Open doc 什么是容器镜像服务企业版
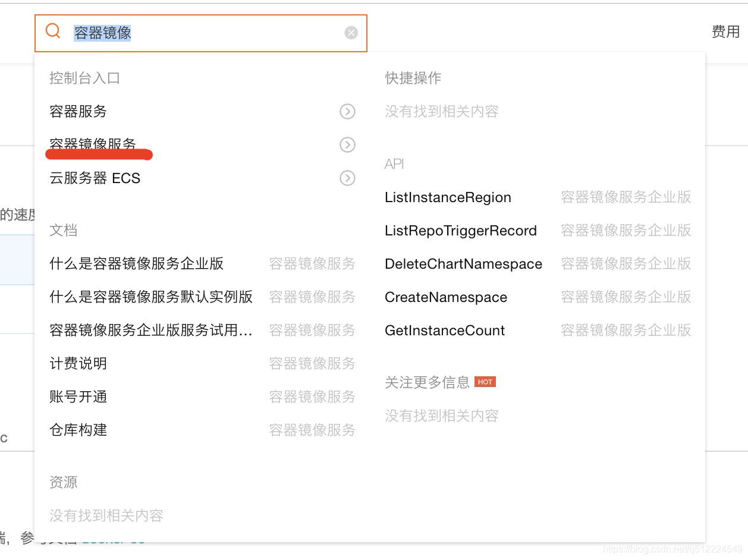 pyautogui.click(x=137, y=263)
